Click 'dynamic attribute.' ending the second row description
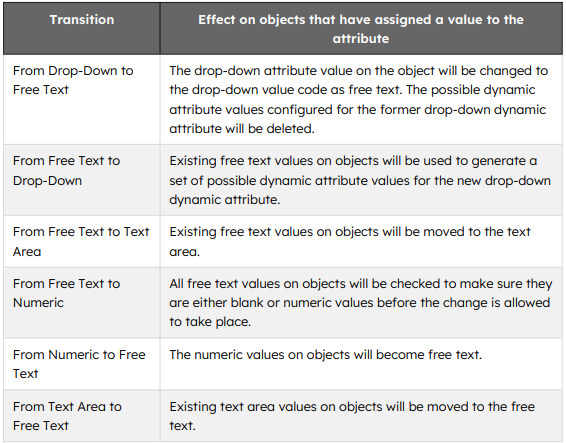The height and width of the screenshot is (443, 566). [225, 200]
